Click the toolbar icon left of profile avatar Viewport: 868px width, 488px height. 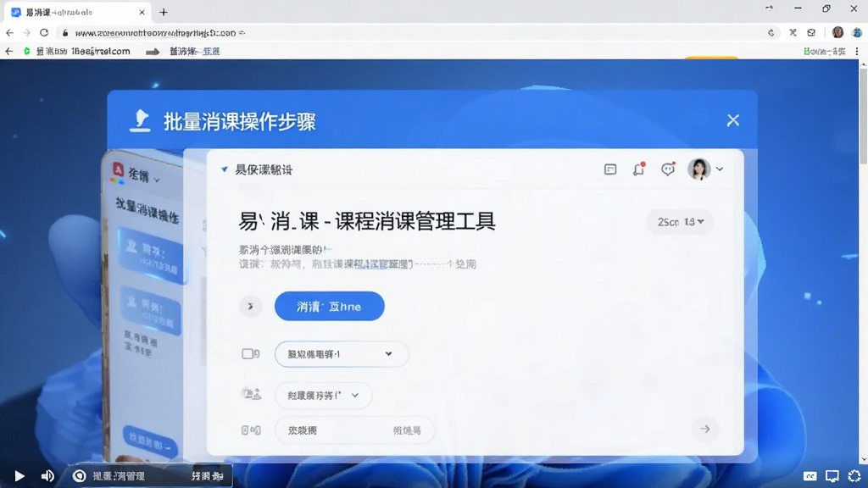pyautogui.click(x=811, y=33)
